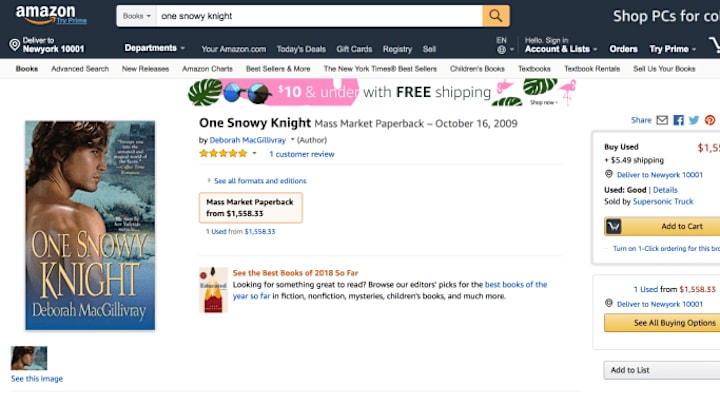Expand See all formats and editions
This screenshot has height=405, width=720.
(x=257, y=181)
